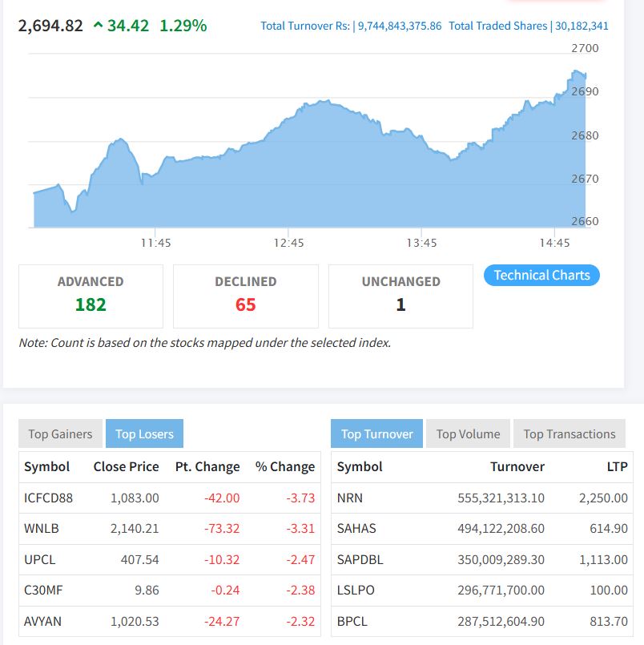This screenshot has width=644, height=645.
Task: Open the WNLB stock symbol
Action: (x=41, y=529)
